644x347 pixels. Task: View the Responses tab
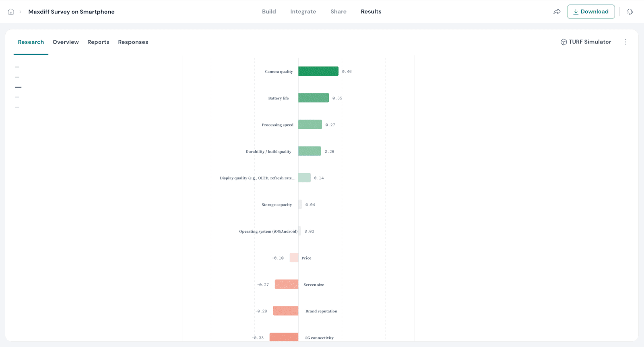pyautogui.click(x=133, y=42)
